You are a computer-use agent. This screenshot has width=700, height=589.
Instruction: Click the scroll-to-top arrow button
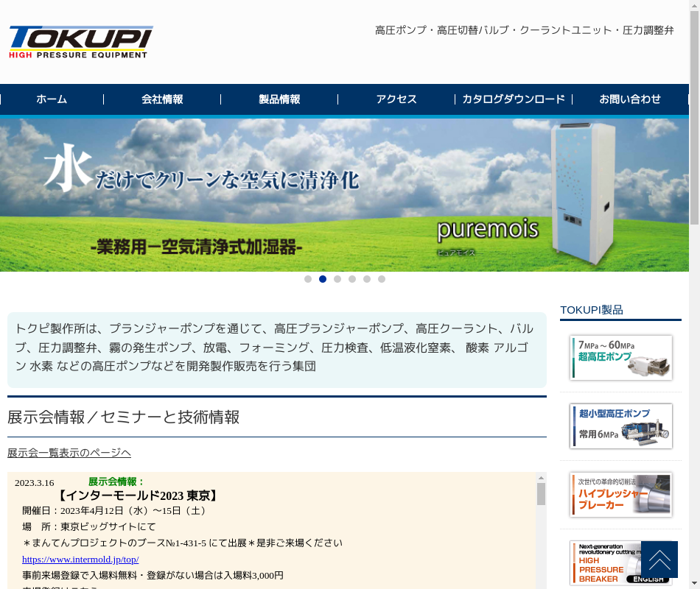pos(659,560)
